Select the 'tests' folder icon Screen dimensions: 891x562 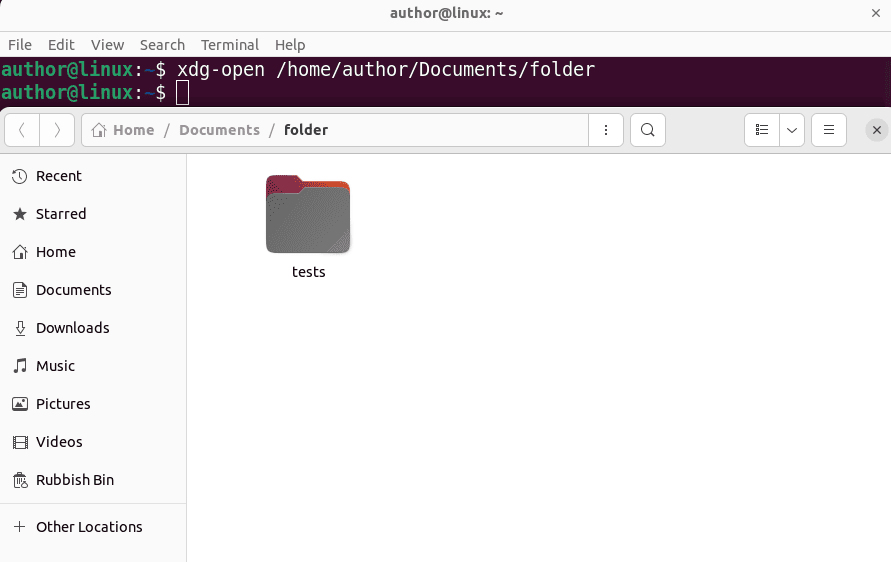click(308, 214)
